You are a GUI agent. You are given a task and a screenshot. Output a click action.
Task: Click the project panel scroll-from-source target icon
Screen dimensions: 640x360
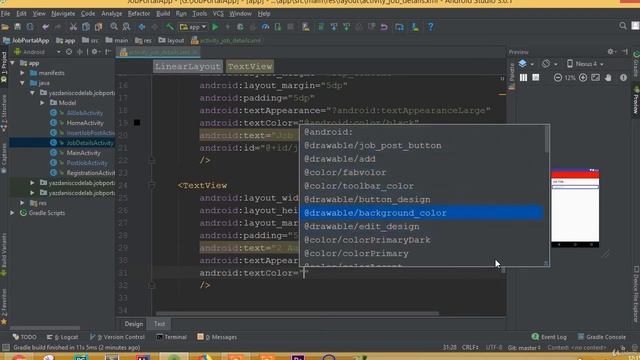tap(69, 52)
